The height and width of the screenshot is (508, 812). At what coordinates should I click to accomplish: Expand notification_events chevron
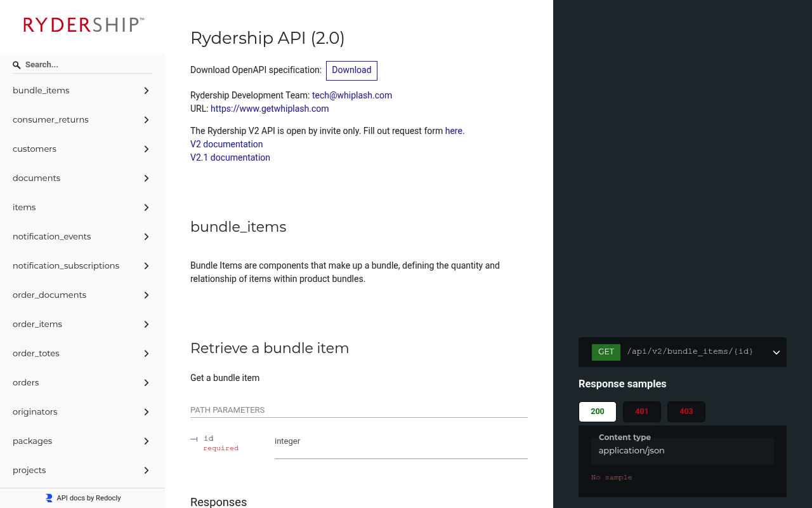(x=147, y=237)
